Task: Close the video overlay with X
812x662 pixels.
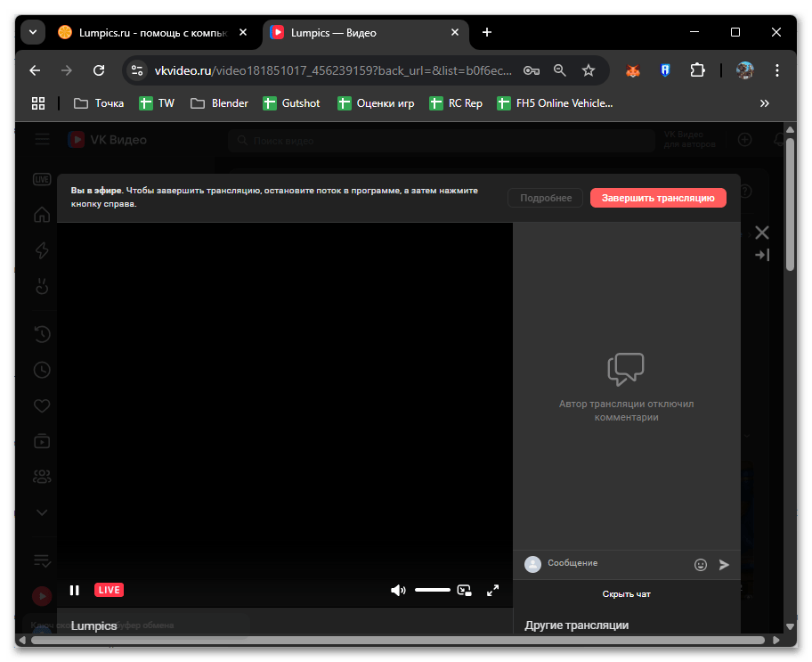Action: [x=761, y=233]
